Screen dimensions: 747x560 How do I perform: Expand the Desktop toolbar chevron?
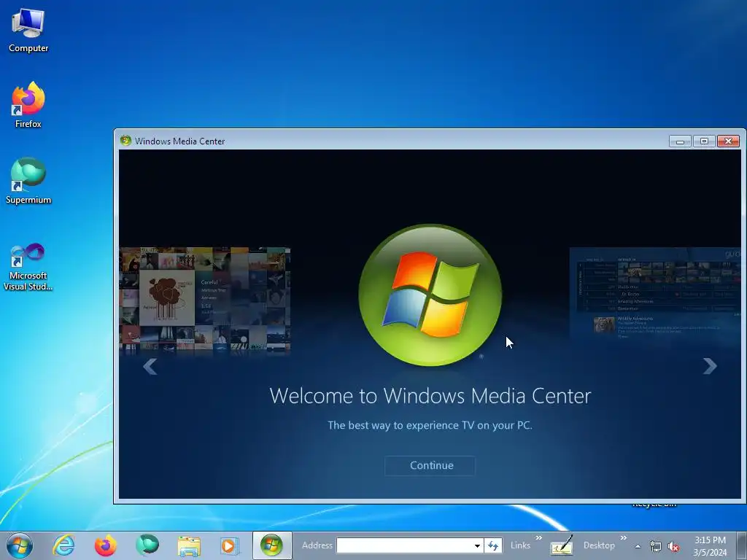(623, 537)
